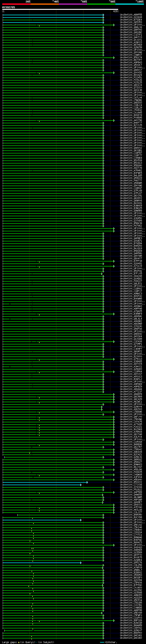Select hit label UniRef100_O15588
Image resolution: width=146 pixels, height=644 pixels.
point(131,593)
